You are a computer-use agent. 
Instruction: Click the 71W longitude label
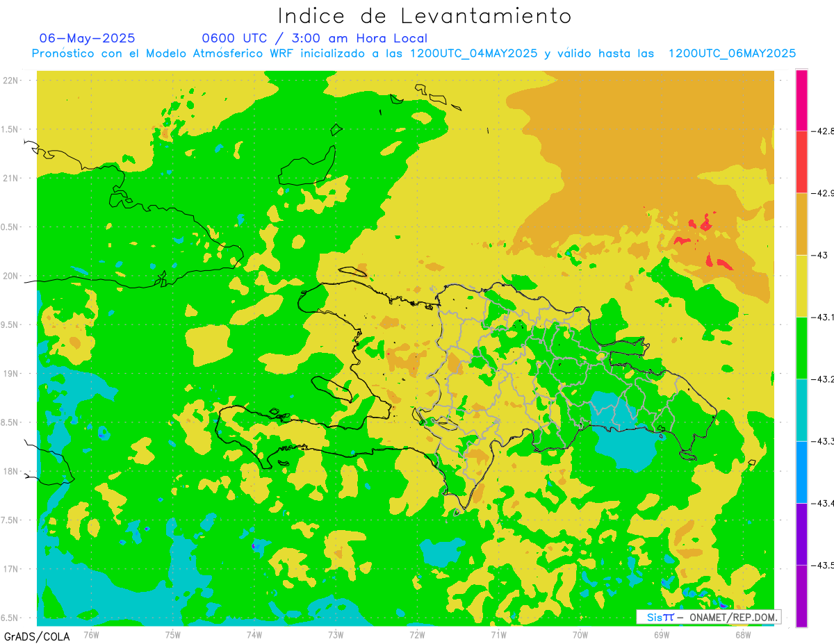click(x=498, y=634)
